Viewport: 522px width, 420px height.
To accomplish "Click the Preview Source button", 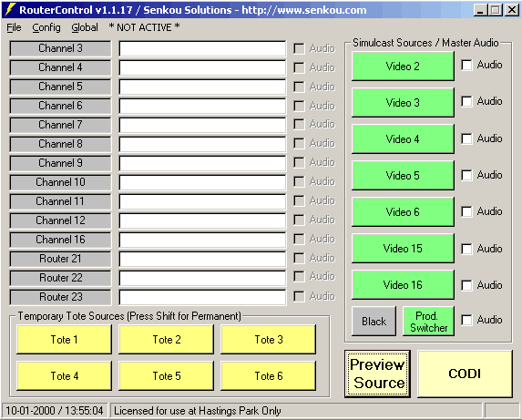I will pos(377,374).
